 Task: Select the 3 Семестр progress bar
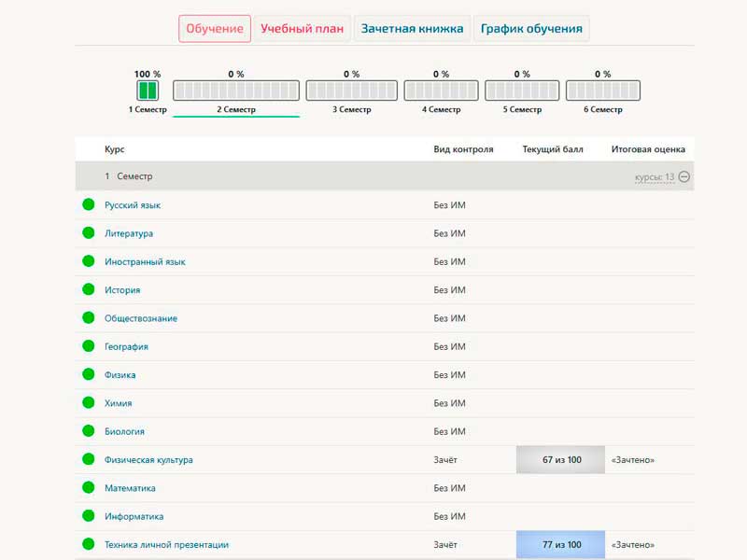tap(352, 91)
